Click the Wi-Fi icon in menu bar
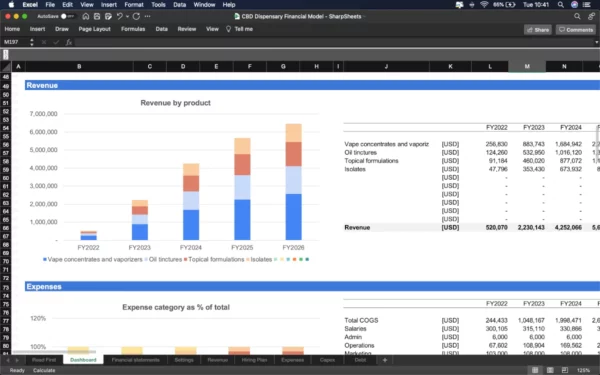The height and width of the screenshot is (375, 600). [484, 5]
